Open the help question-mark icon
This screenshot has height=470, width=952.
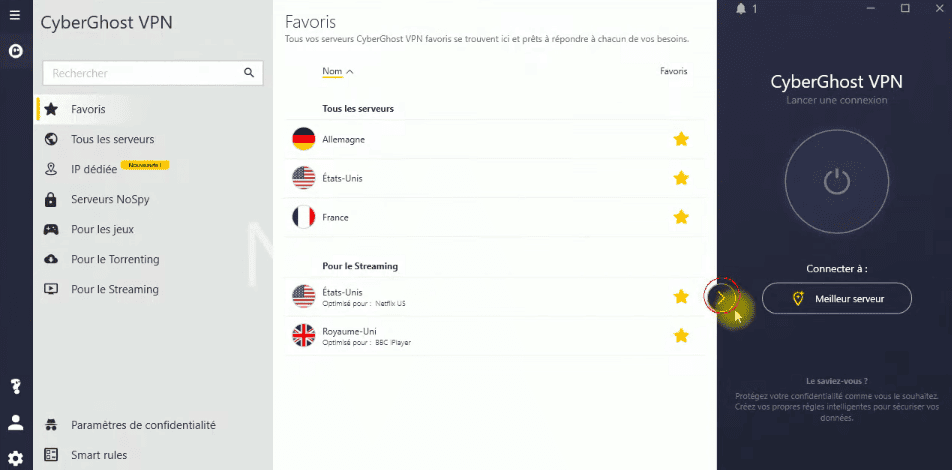click(x=16, y=386)
